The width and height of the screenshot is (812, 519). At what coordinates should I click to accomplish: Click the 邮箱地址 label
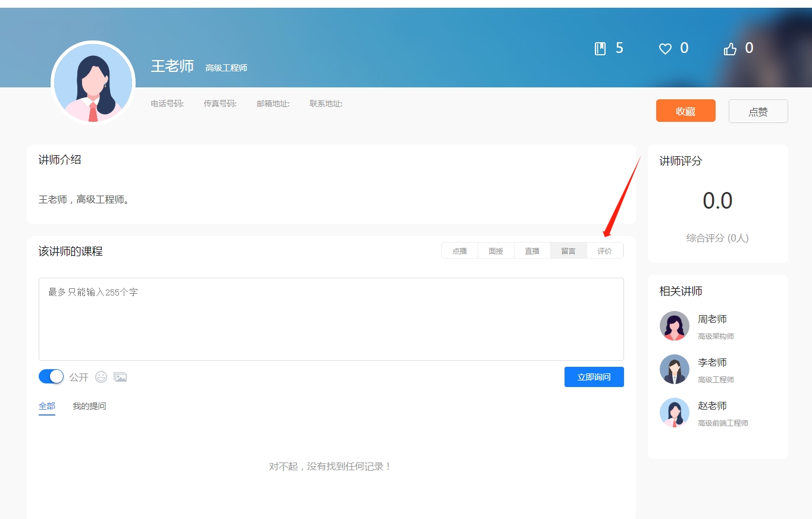click(x=273, y=103)
